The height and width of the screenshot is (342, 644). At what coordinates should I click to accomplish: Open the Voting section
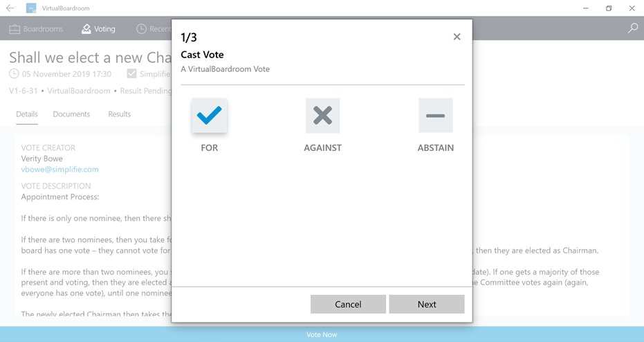(x=98, y=29)
